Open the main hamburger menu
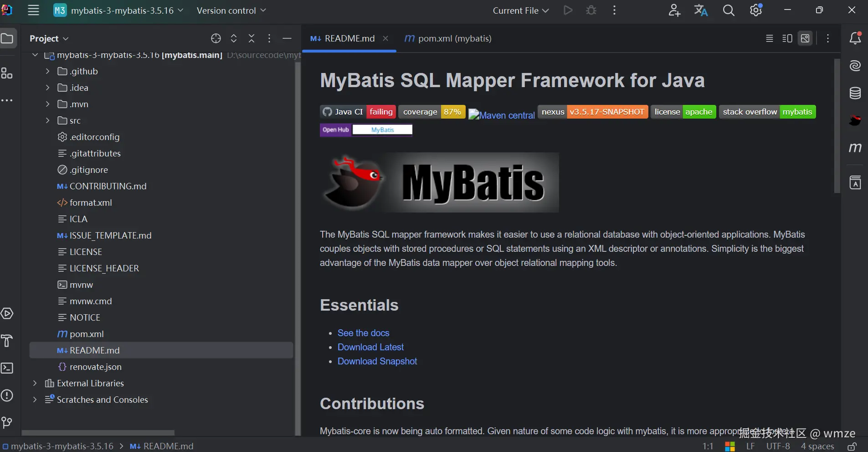868x452 pixels. [33, 10]
